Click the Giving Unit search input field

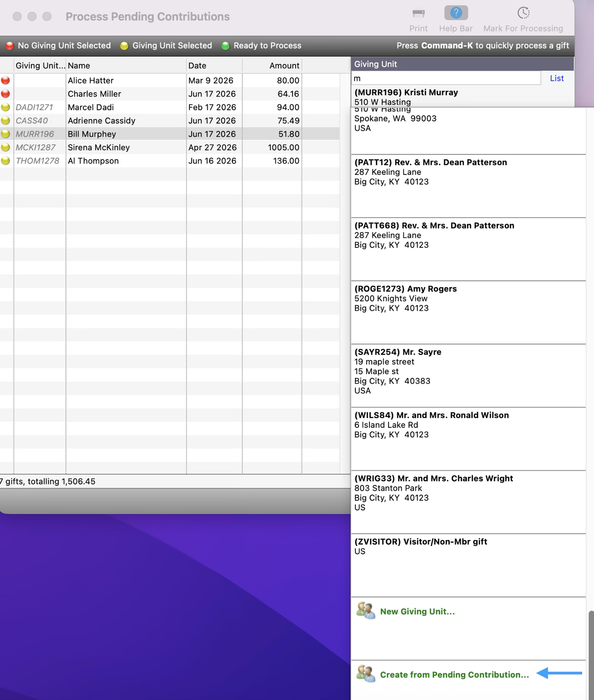tap(446, 78)
